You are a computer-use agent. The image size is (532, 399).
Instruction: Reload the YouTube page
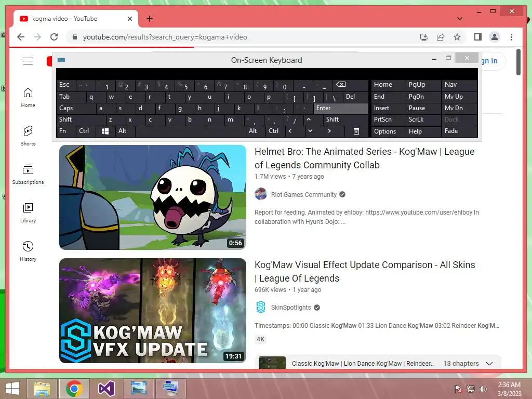(54, 37)
